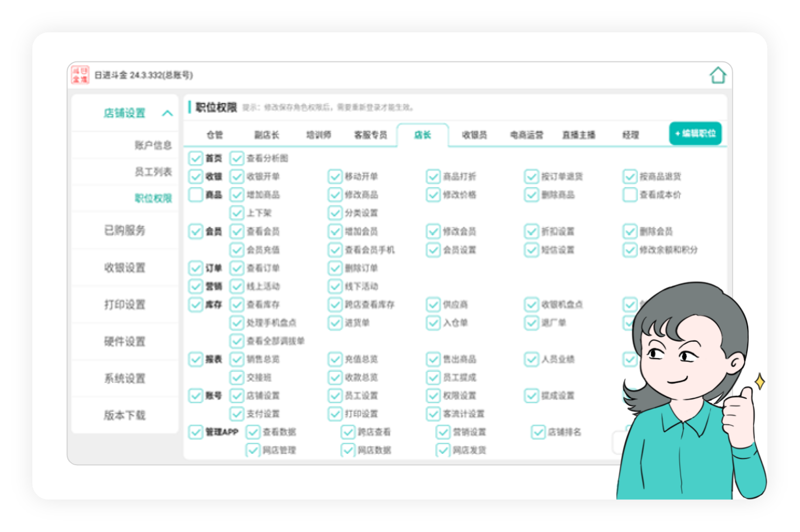Uncheck 按商品退货 permission
Image resolution: width=800 pixels, height=532 pixels.
(x=630, y=177)
